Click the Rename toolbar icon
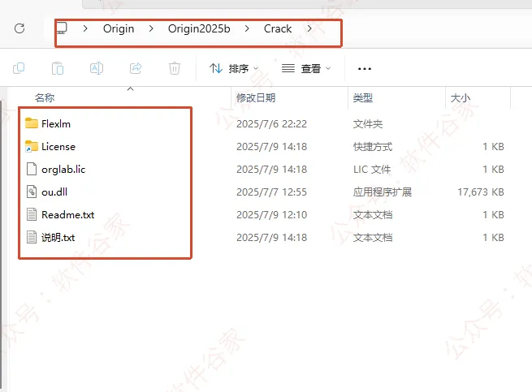This screenshot has width=532, height=392. (x=97, y=68)
